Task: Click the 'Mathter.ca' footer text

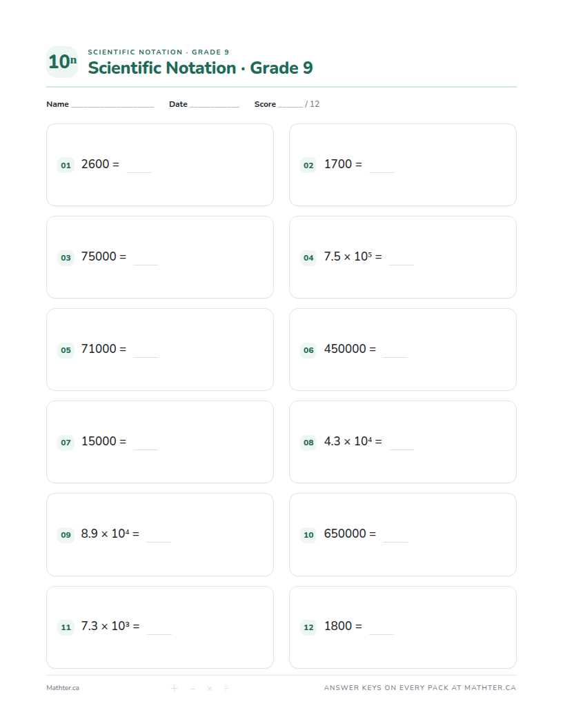Action: click(x=63, y=688)
